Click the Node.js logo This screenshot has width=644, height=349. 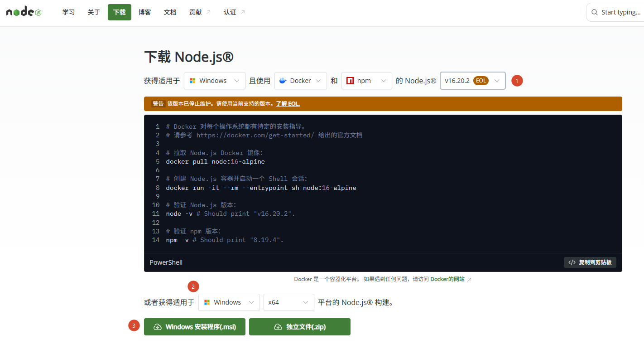(24, 12)
